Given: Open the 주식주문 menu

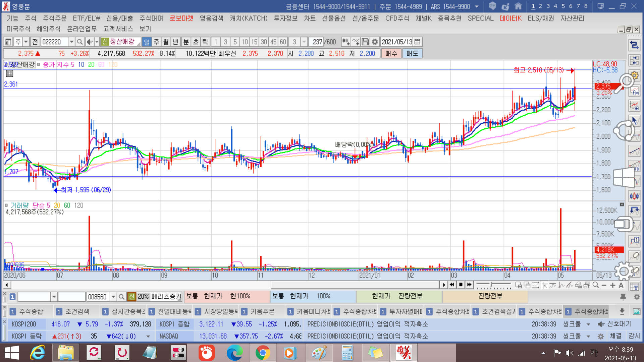Looking at the screenshot, I should [x=55, y=18].
